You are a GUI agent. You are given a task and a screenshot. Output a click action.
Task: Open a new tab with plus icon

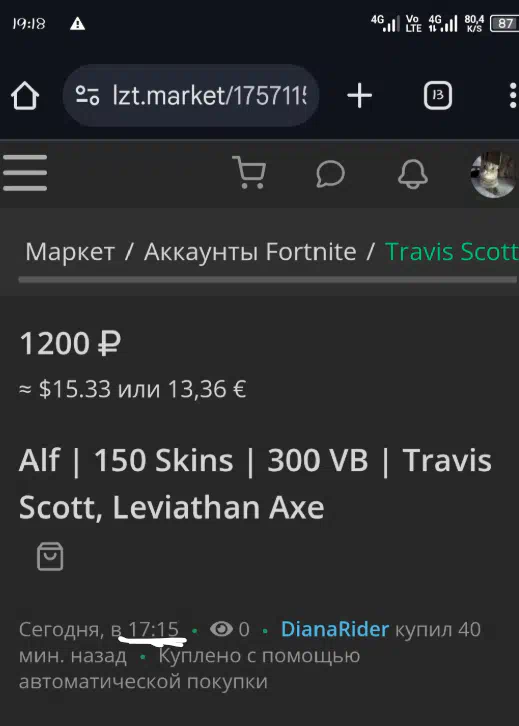(x=359, y=96)
